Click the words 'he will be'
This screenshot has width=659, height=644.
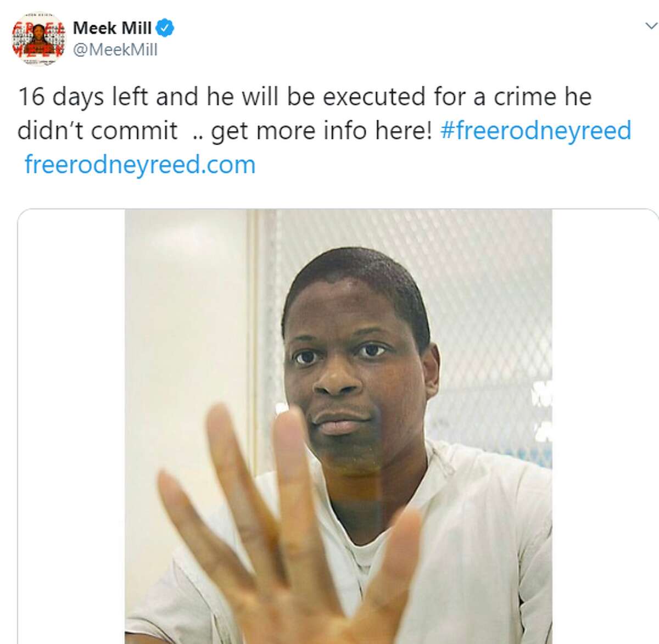[260, 97]
